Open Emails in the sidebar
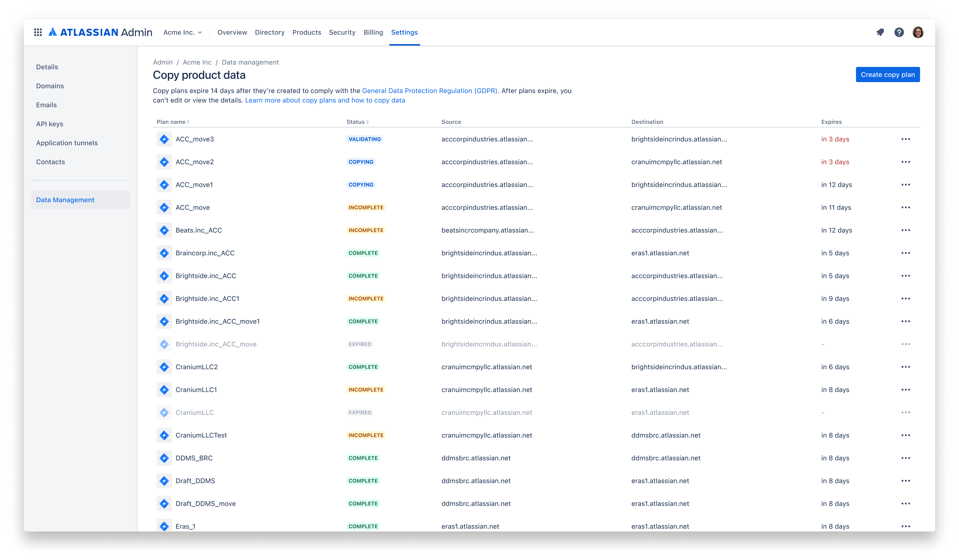The image size is (959, 560). [47, 105]
